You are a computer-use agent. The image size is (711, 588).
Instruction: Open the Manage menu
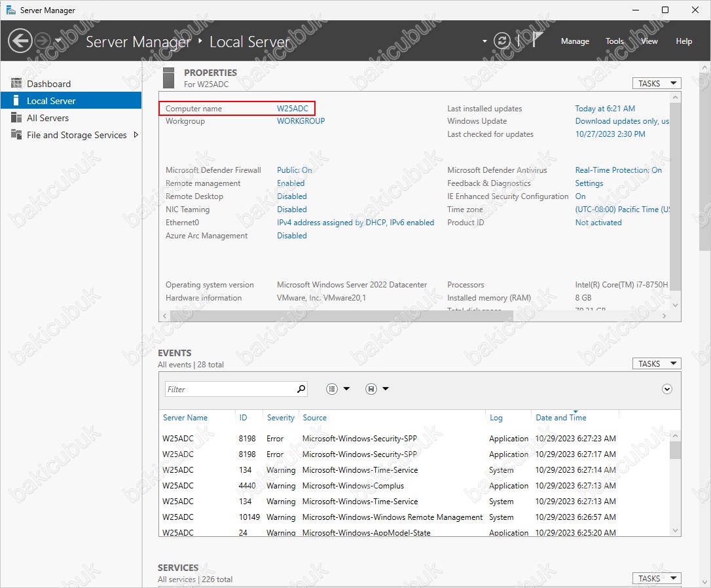tap(575, 41)
